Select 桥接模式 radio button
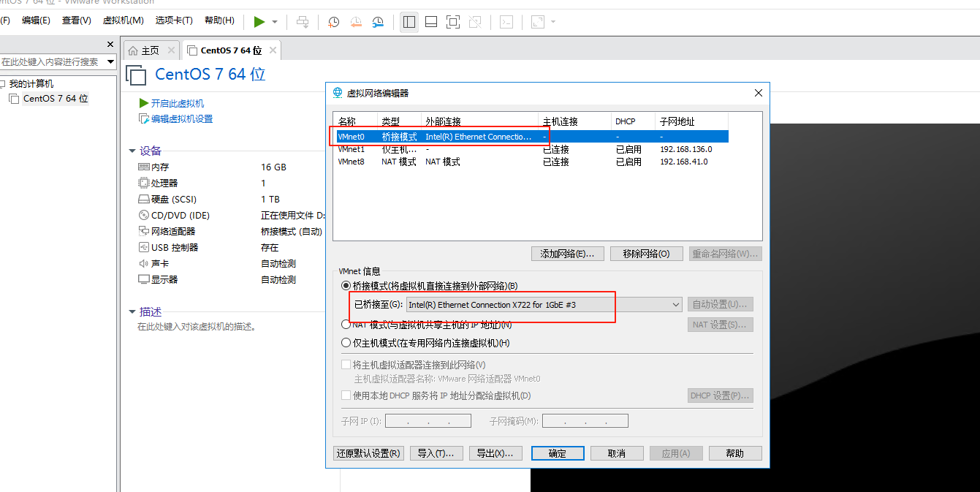The width and height of the screenshot is (980, 492). click(346, 286)
